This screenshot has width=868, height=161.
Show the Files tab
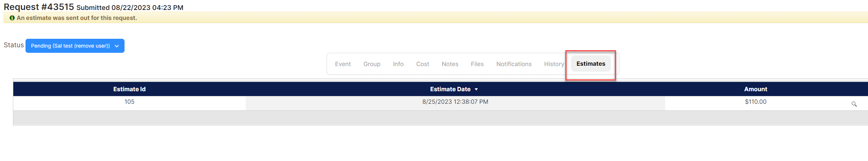click(477, 64)
